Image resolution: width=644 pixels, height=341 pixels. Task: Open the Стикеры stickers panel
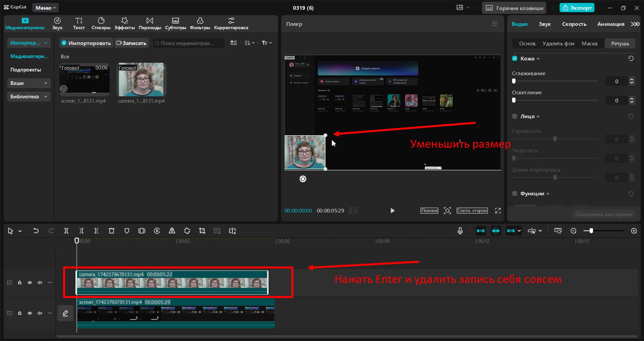tap(101, 24)
